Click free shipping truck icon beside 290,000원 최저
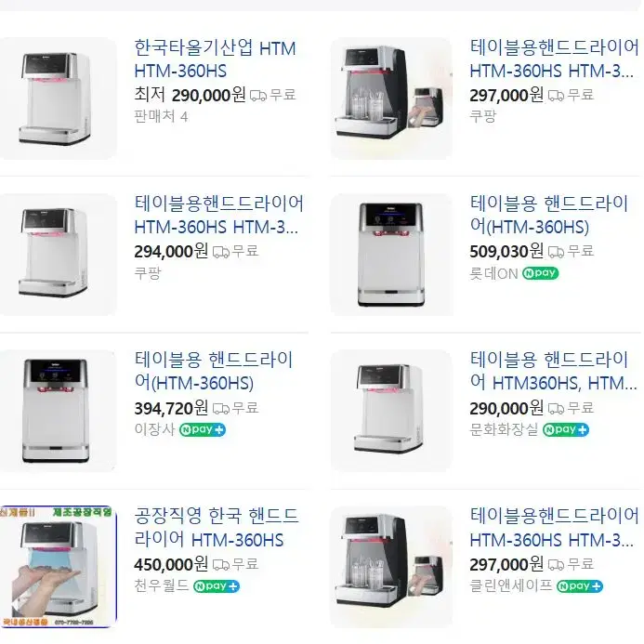644x644 pixels. point(258,96)
